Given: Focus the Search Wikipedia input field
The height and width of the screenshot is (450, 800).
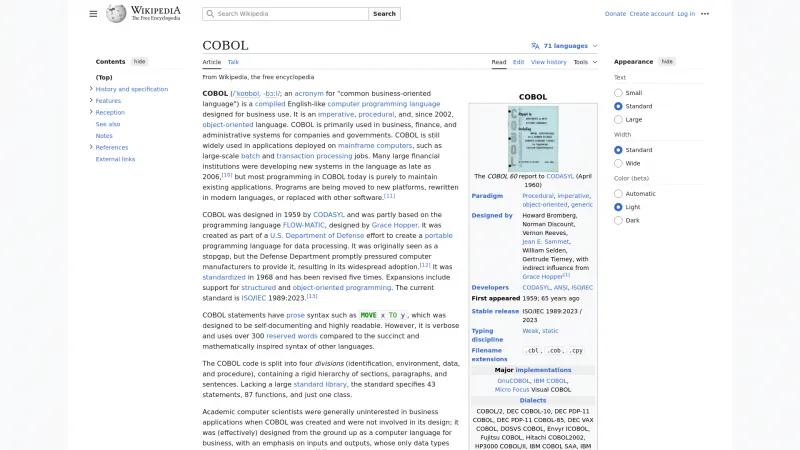Looking at the screenshot, I should click(285, 14).
